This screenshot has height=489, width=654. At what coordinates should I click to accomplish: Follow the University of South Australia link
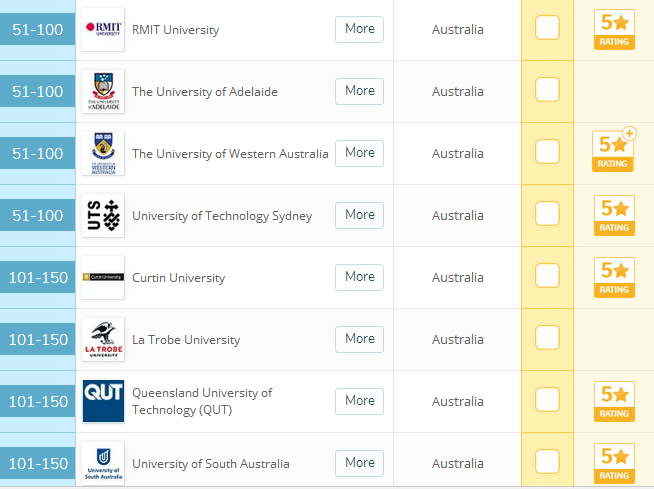coord(211,464)
